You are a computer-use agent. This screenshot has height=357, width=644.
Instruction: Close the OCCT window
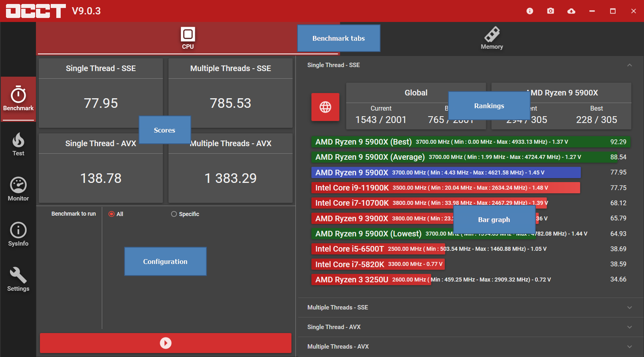point(634,11)
